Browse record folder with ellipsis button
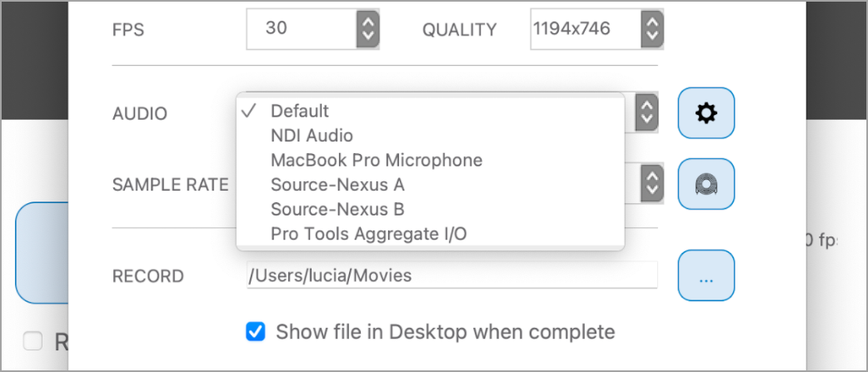This screenshot has height=372, width=868. point(706,275)
